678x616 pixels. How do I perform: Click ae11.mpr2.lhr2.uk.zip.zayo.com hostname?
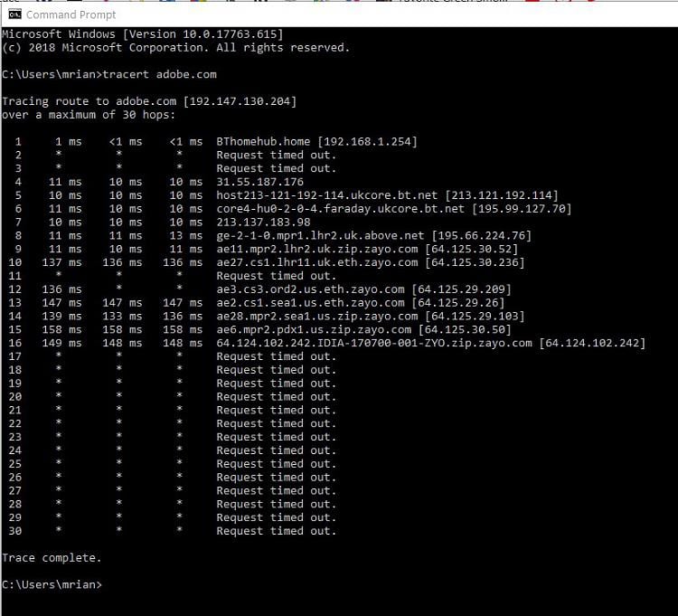point(317,249)
